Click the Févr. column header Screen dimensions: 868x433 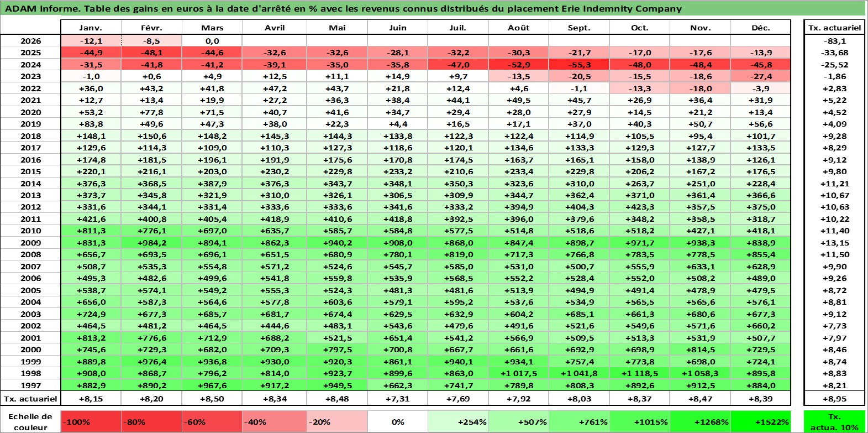click(151, 28)
